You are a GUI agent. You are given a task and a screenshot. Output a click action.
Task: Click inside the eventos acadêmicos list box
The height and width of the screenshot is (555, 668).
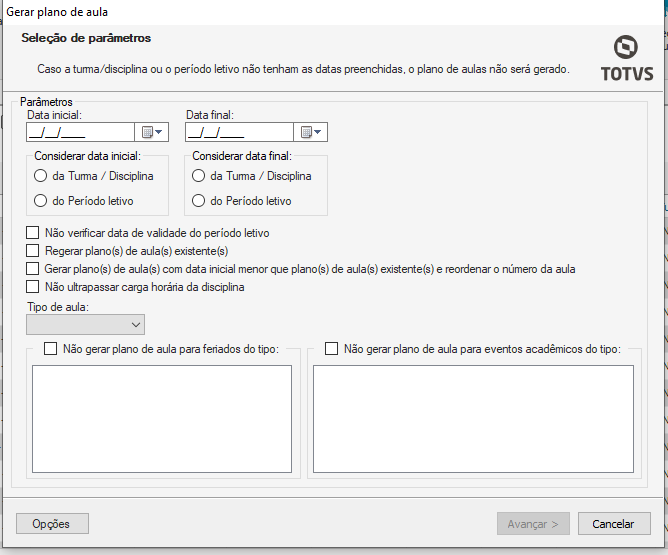pyautogui.click(x=473, y=418)
